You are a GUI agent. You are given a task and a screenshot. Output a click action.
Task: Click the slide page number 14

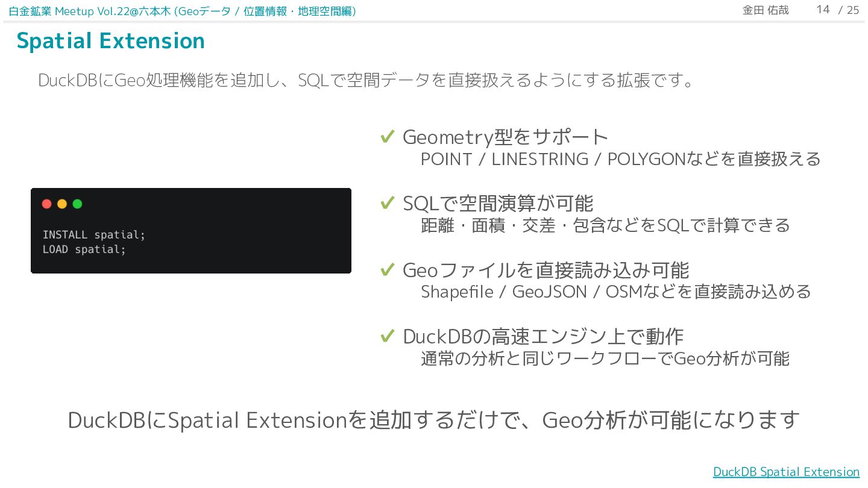click(x=823, y=10)
